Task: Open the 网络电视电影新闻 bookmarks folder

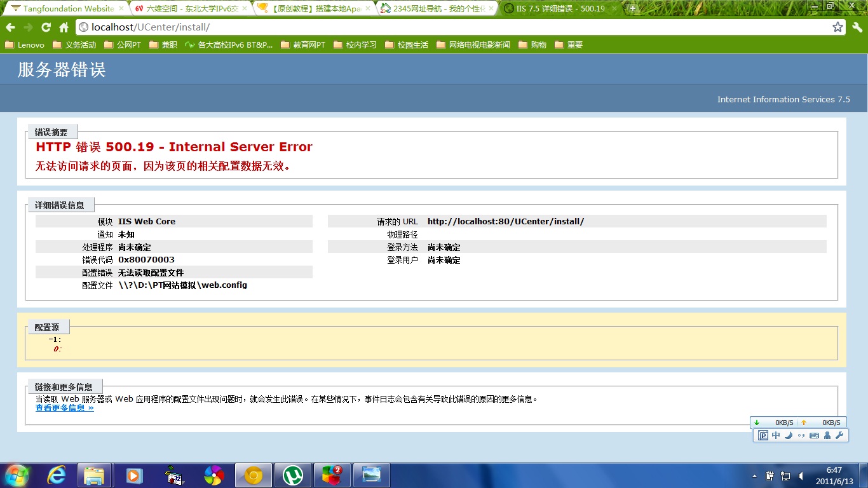Action: coord(473,45)
